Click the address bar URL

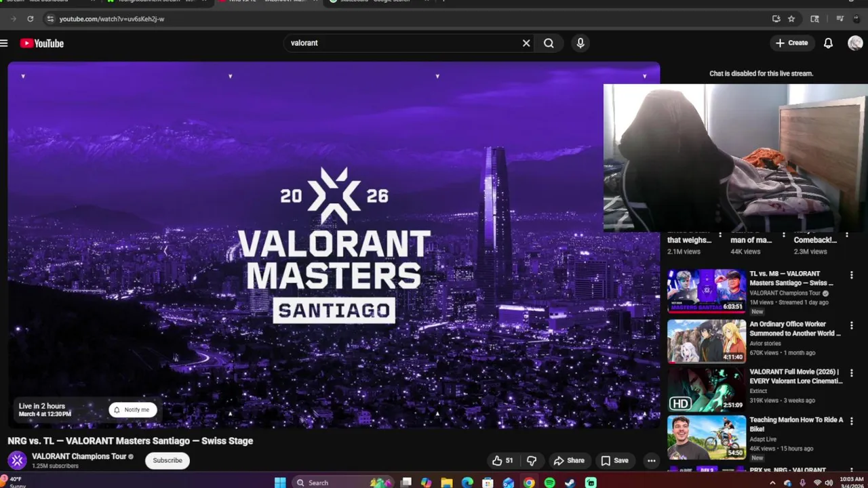click(112, 19)
